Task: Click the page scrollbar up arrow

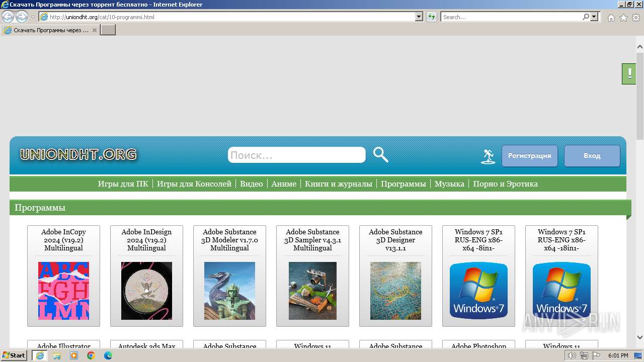Action: 639,47
